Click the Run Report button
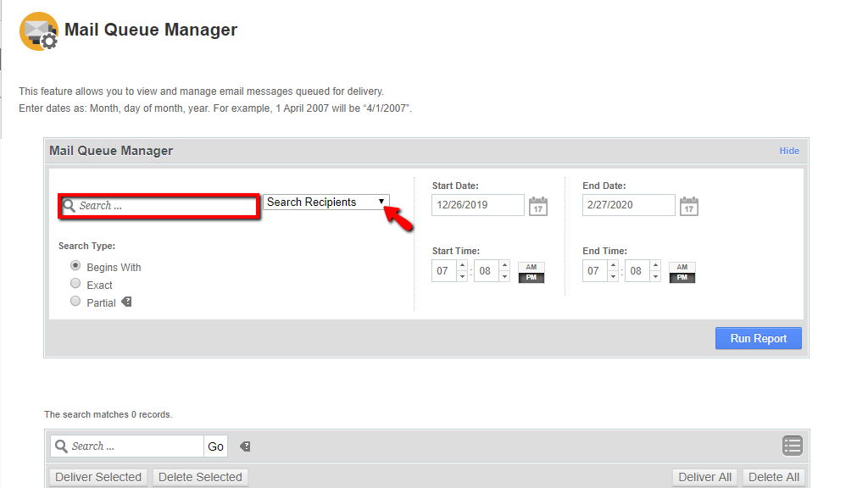Screen dimensions: 868x488 tap(759, 338)
